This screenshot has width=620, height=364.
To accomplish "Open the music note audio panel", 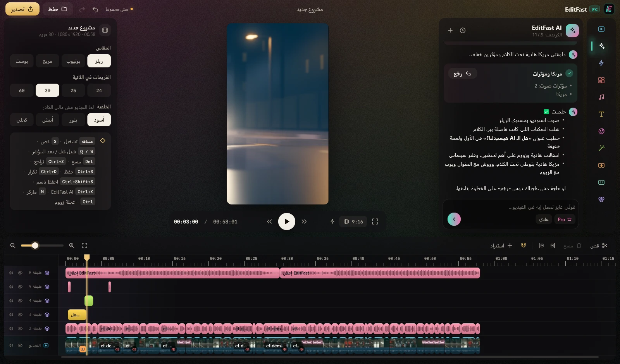I will click(601, 97).
